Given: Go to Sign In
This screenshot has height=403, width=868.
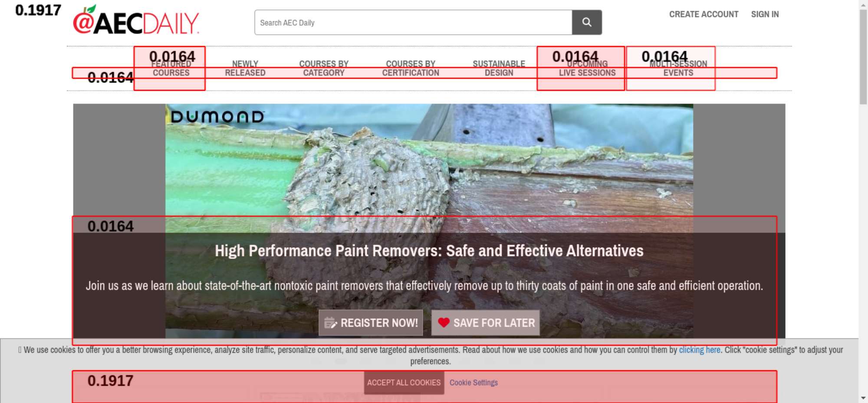Looking at the screenshot, I should 765,14.
